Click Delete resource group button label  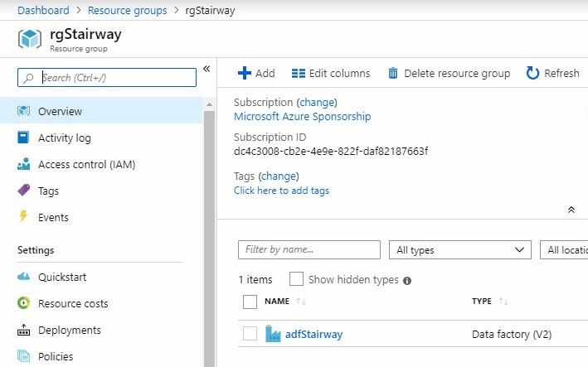[457, 73]
